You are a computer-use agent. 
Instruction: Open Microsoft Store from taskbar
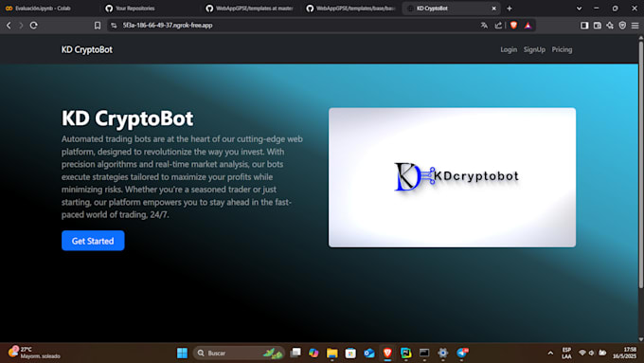[x=350, y=353]
